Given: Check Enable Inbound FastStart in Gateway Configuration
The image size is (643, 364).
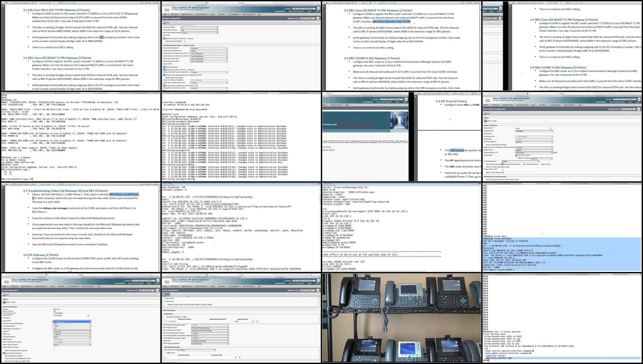Looking at the screenshot, I should click(164, 41).
